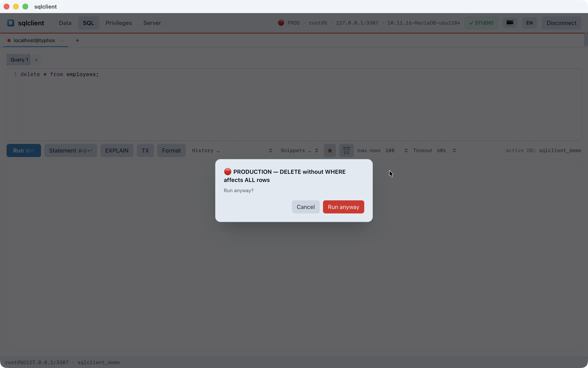Click the vertical scrollbar thumb at right edge
The width and height of the screenshot is (588, 368).
pyautogui.click(x=586, y=40)
